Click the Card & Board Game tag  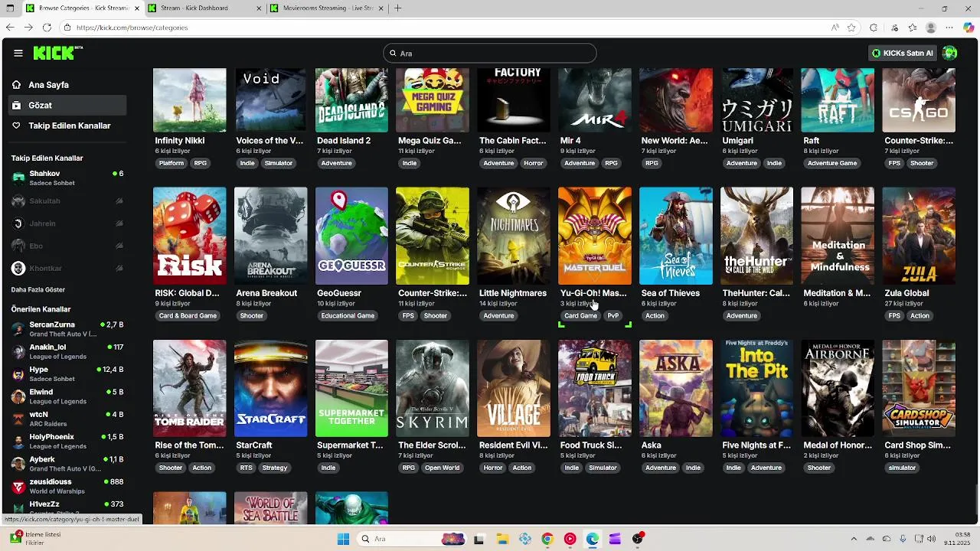[188, 316]
